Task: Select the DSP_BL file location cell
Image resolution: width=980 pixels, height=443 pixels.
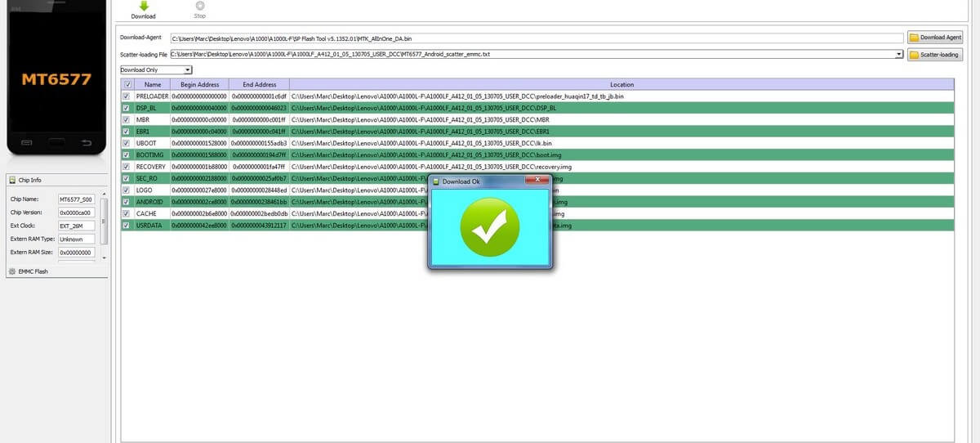Action: (x=621, y=108)
